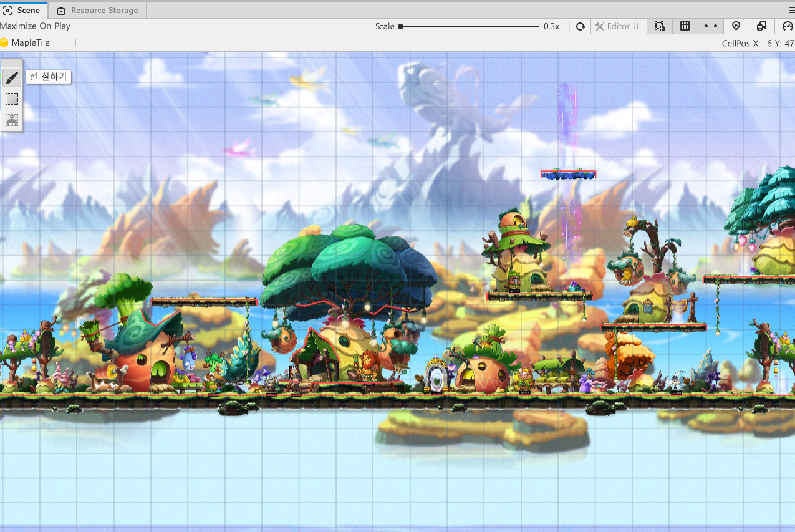Click the speedometer gauge icon
Image resolution: width=795 pixels, height=532 pixels.
(x=787, y=26)
